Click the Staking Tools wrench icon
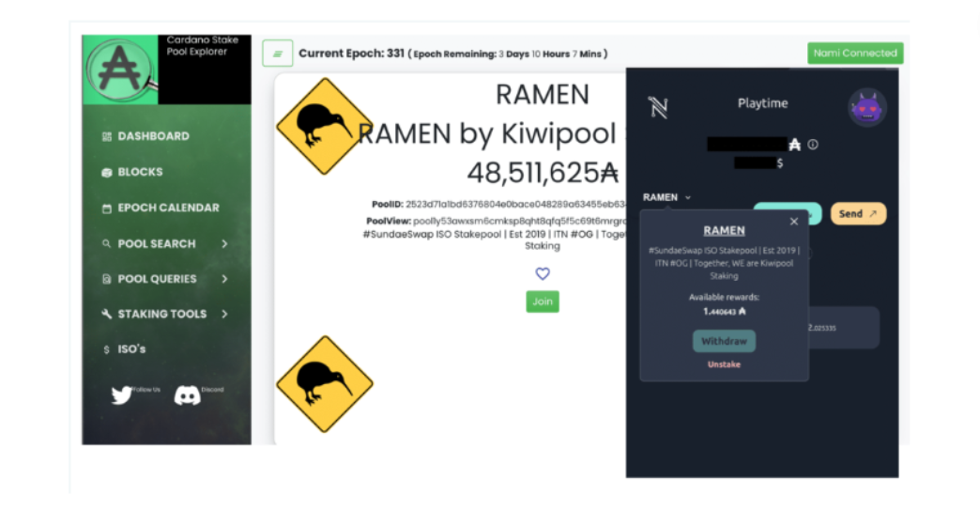980x510 pixels. click(107, 314)
